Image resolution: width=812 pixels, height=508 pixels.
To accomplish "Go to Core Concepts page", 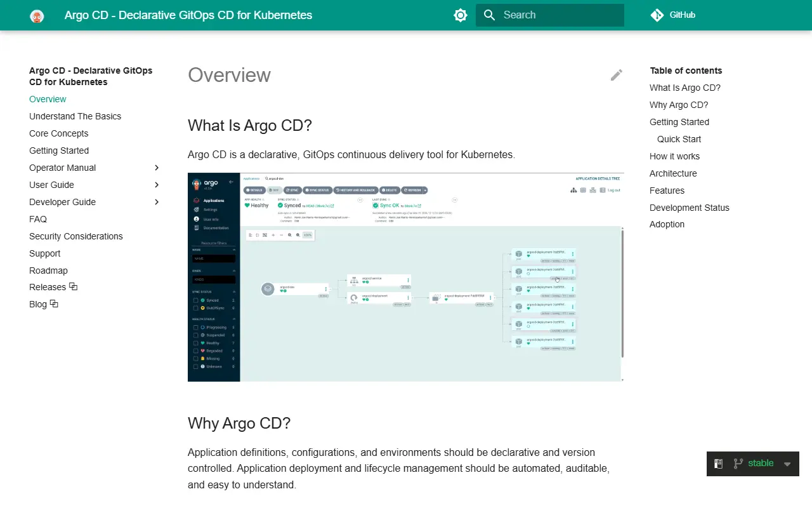I will 58,133.
